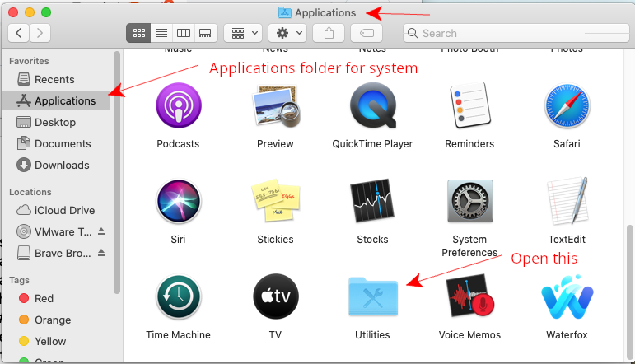Select the Stocks app icon
The width and height of the screenshot is (635, 364).
click(x=372, y=200)
